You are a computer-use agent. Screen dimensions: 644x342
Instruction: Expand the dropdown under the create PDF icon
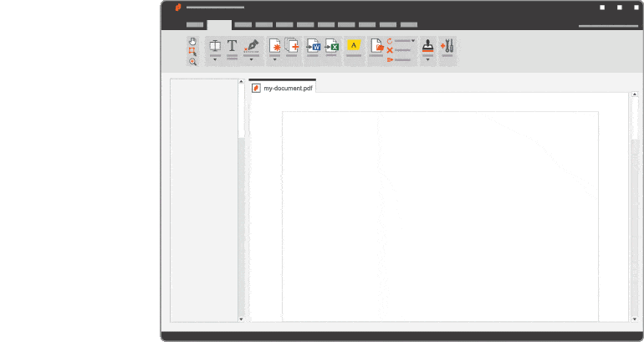(275, 60)
